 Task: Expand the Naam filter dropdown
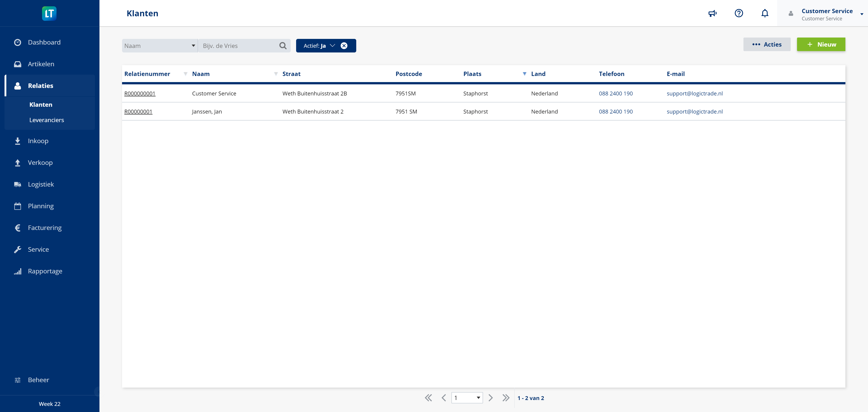193,45
